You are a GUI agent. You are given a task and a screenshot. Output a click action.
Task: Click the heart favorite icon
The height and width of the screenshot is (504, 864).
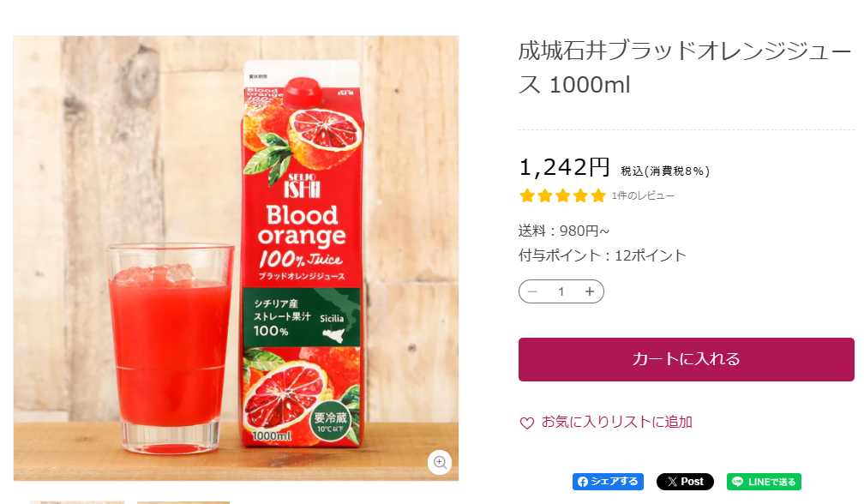527,423
